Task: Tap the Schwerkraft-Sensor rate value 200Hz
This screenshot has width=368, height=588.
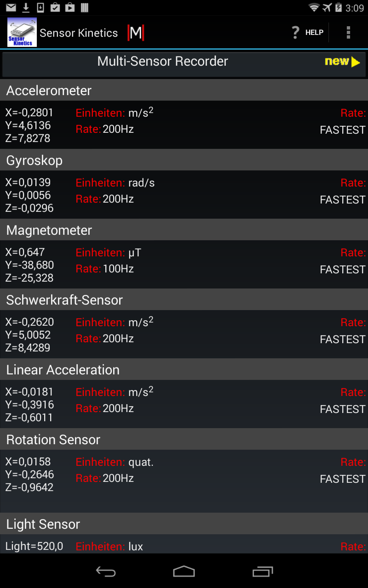Action: tap(116, 339)
